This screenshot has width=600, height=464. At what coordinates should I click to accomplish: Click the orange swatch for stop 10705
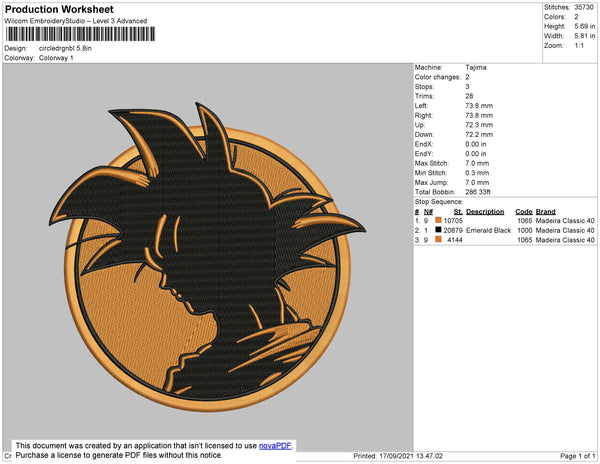[x=439, y=220]
